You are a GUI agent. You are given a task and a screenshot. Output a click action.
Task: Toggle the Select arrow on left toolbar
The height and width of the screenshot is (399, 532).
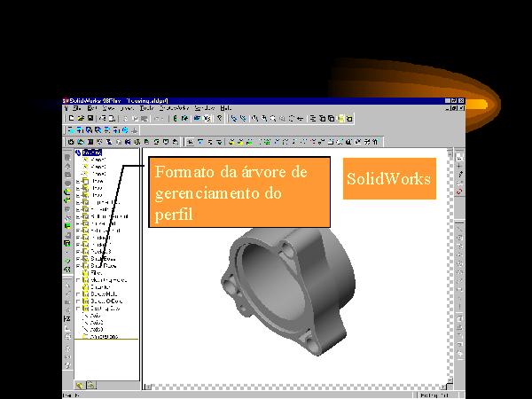pos(67,158)
